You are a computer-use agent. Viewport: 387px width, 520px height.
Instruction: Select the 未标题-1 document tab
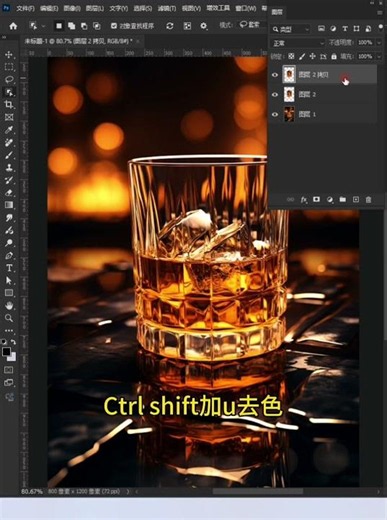78,41
